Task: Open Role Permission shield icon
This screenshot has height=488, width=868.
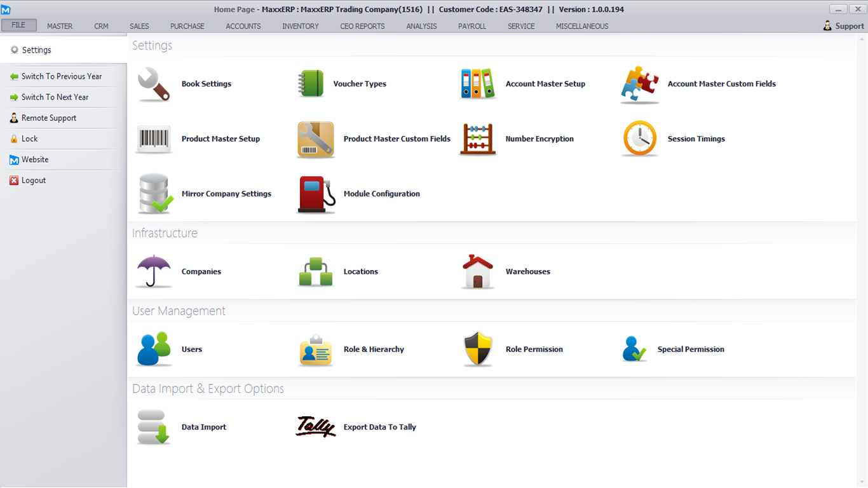Action: pyautogui.click(x=477, y=349)
